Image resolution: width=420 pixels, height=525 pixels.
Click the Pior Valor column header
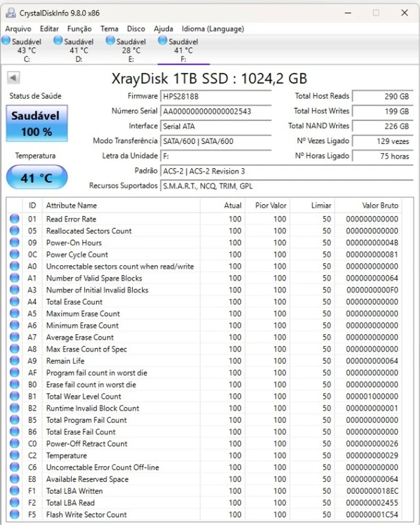pyautogui.click(x=267, y=205)
